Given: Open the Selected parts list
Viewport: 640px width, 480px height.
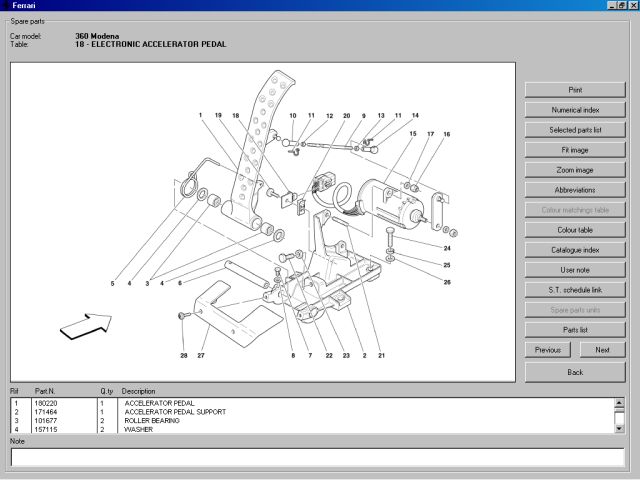Looking at the screenshot, I should pos(575,130).
